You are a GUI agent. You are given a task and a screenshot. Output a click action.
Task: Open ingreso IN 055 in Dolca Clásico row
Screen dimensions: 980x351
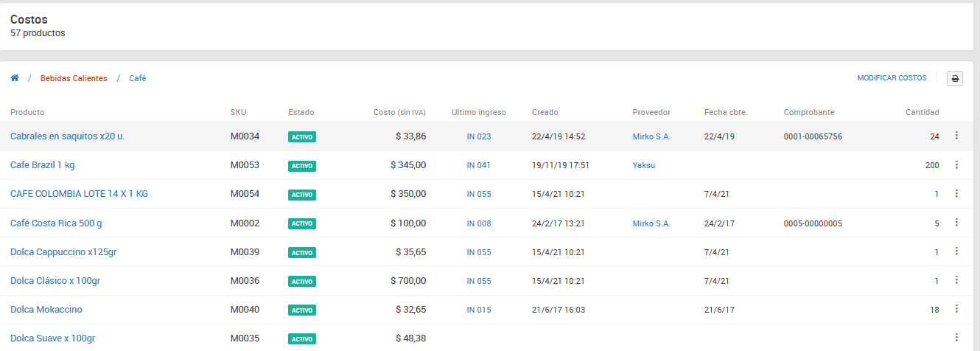[x=479, y=281]
